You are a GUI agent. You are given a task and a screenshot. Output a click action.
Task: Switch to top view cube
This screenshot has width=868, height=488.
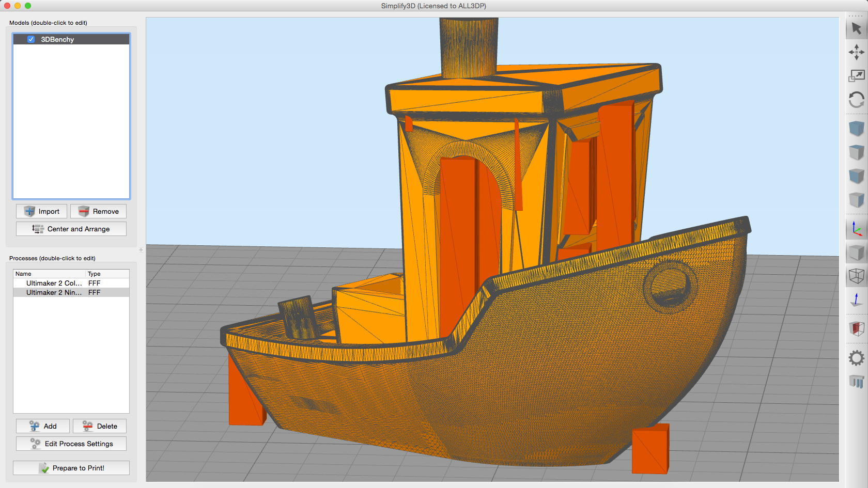(856, 152)
